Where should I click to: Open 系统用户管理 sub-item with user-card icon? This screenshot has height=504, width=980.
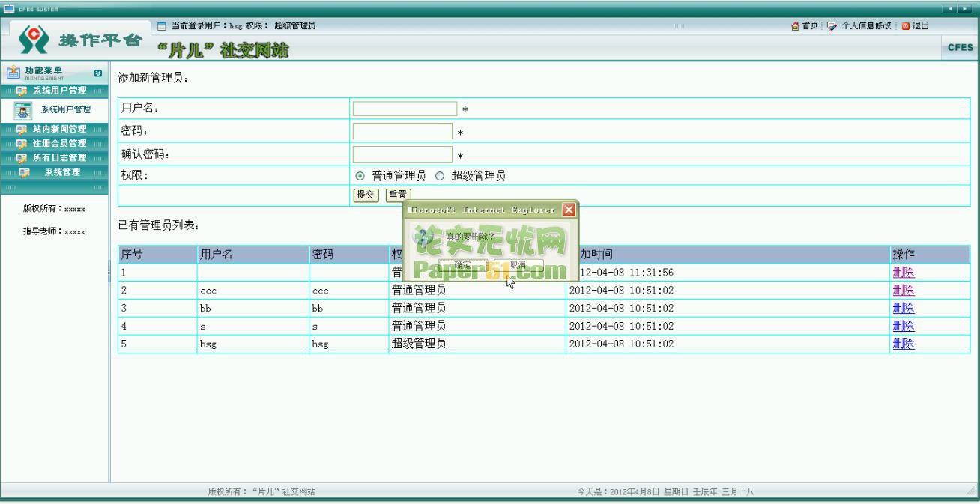coord(23,109)
